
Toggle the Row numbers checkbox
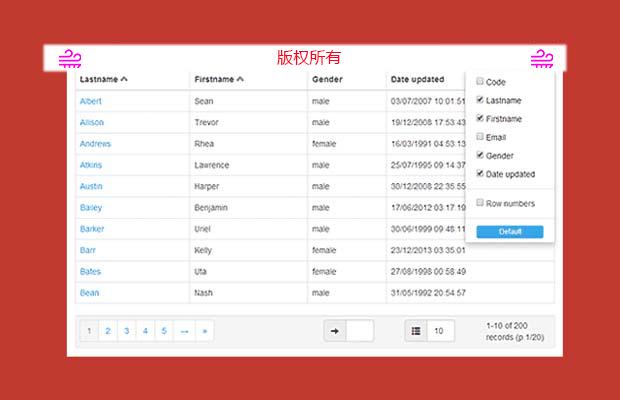coord(481,203)
